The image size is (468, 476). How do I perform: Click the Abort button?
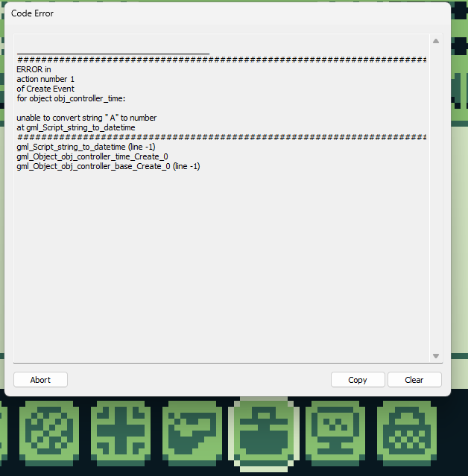tap(40, 379)
